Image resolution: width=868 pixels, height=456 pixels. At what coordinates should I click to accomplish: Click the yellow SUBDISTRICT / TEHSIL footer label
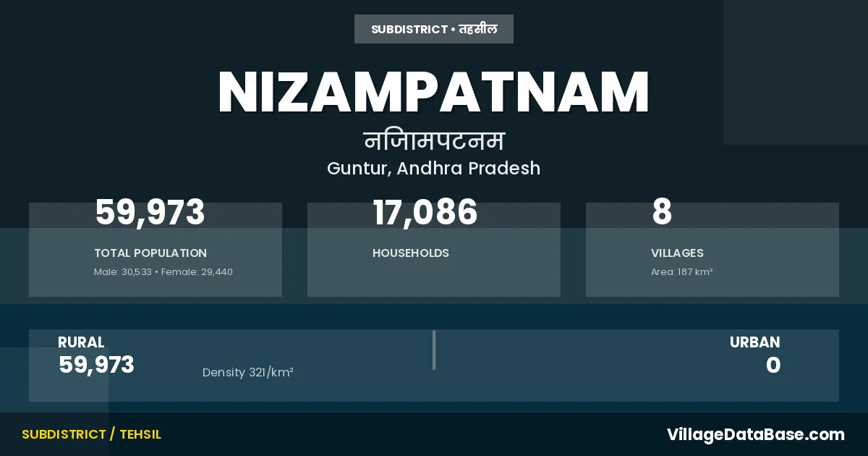[x=92, y=434]
